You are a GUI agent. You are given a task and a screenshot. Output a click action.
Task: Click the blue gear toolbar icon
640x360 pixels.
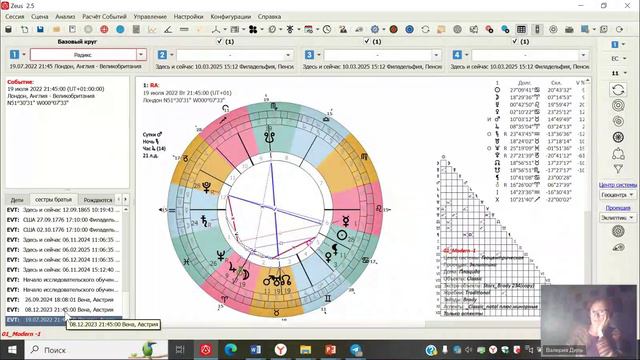[x=375, y=29]
